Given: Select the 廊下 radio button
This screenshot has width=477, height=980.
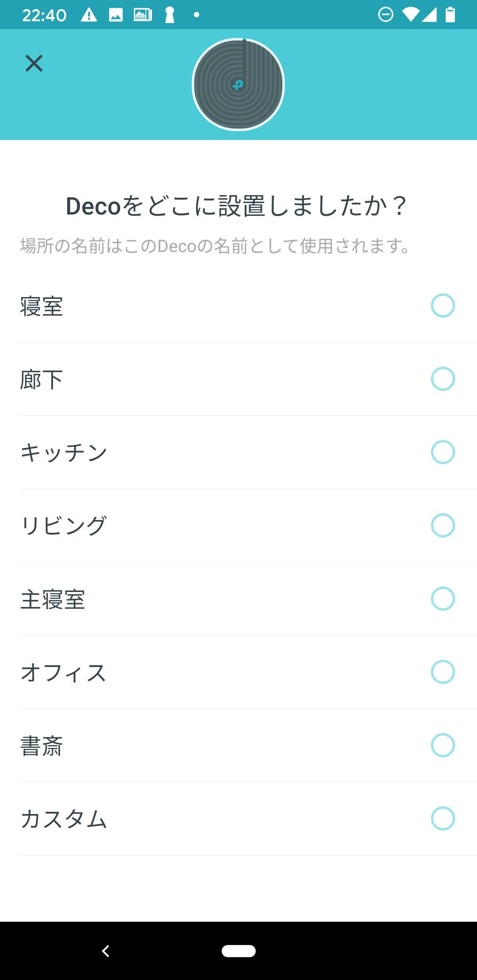Looking at the screenshot, I should (x=443, y=379).
